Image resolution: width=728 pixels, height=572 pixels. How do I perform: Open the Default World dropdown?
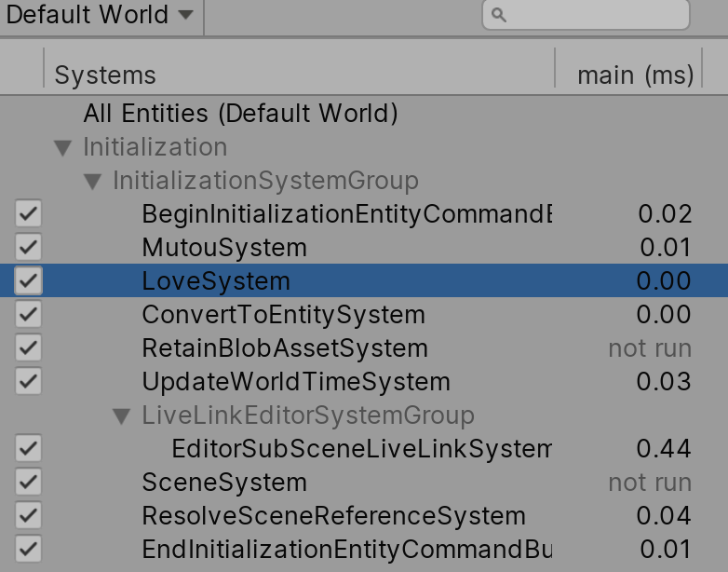click(x=100, y=15)
